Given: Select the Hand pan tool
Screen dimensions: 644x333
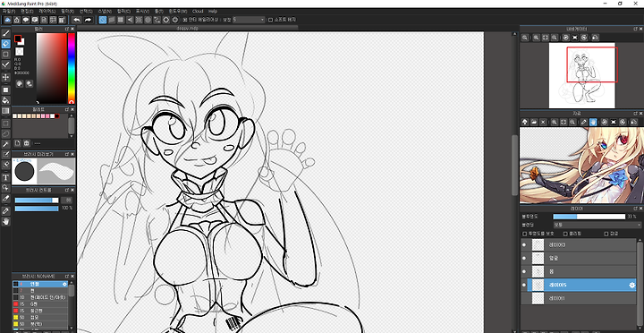Looking at the screenshot, I should [x=5, y=222].
